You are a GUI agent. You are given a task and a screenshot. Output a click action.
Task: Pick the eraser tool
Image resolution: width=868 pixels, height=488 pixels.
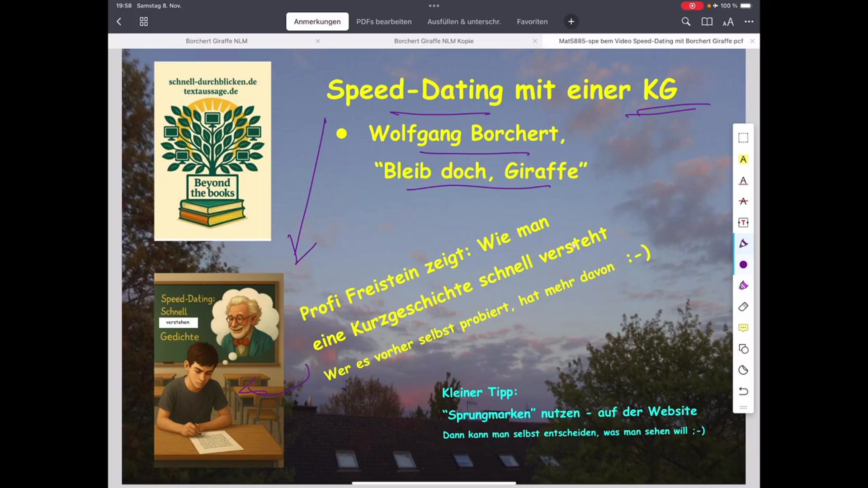tap(743, 307)
